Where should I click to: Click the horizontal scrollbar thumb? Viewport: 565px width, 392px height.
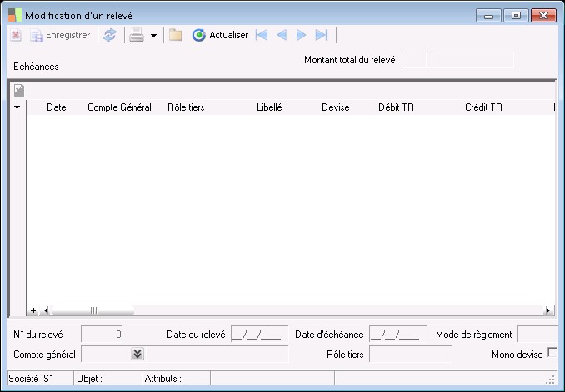[x=93, y=310]
